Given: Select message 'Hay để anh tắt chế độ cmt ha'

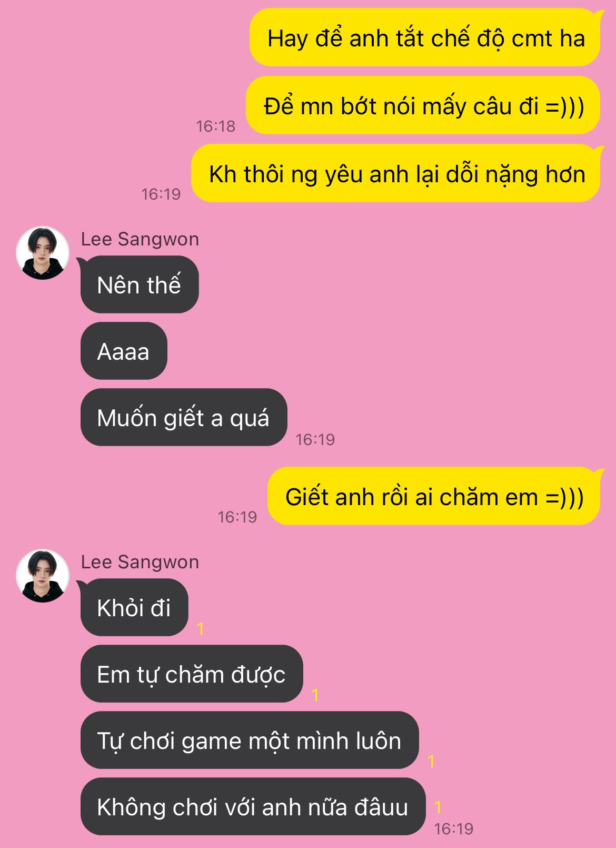Looking at the screenshot, I should tap(425, 38).
